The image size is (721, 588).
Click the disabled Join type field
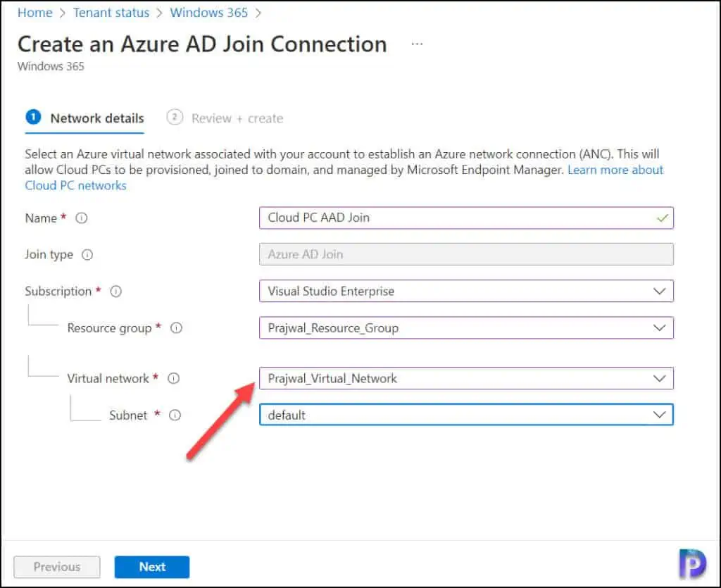[466, 254]
